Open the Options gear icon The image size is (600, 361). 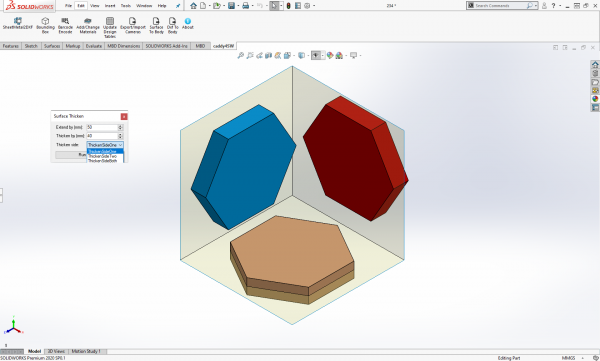(307, 6)
